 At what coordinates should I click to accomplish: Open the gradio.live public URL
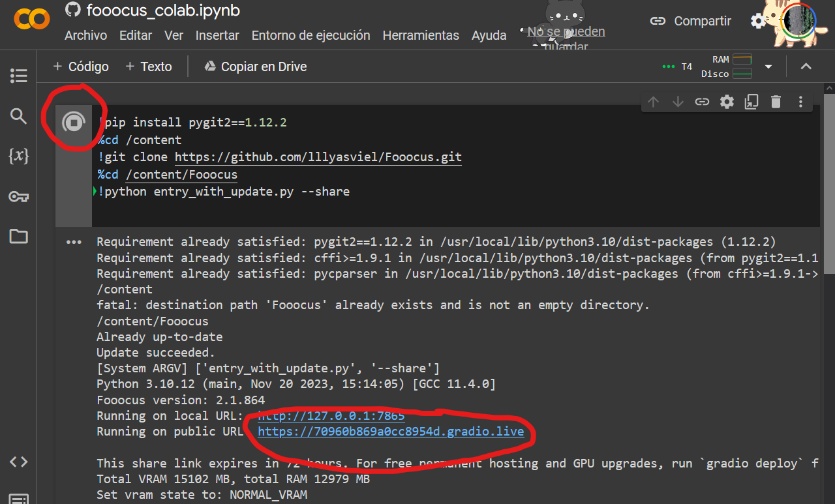[391, 431]
